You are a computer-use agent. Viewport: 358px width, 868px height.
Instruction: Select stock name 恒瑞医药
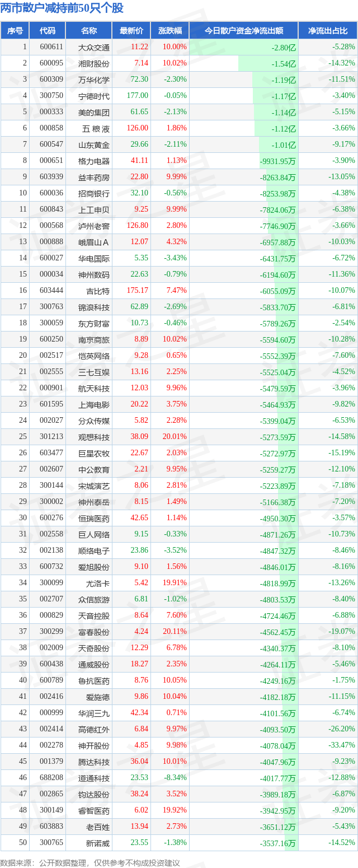point(94,518)
